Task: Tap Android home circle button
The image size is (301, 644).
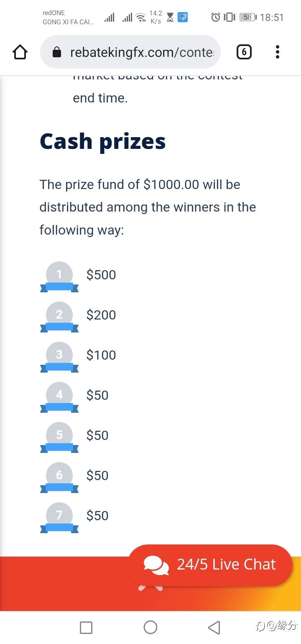Action: (150, 627)
